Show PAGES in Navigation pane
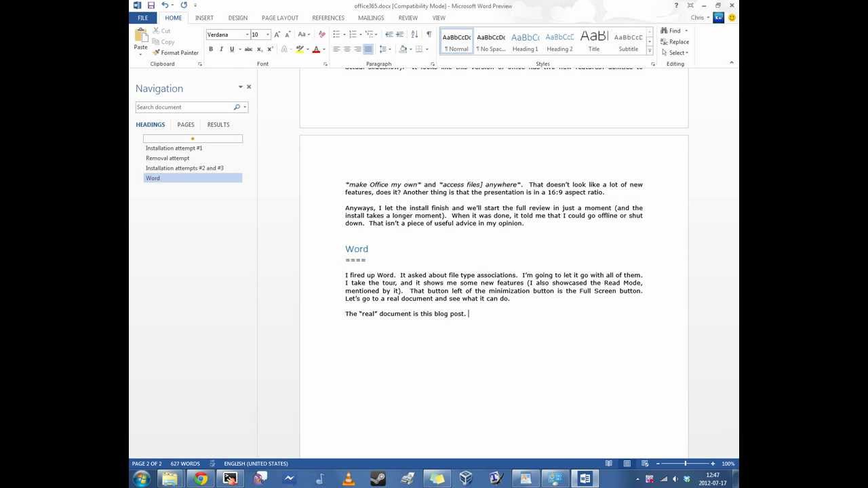 tap(186, 125)
